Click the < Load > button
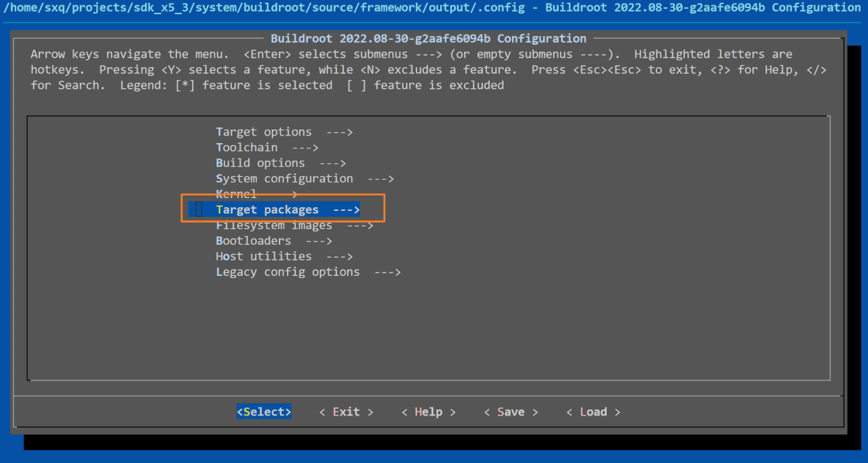 tap(593, 412)
